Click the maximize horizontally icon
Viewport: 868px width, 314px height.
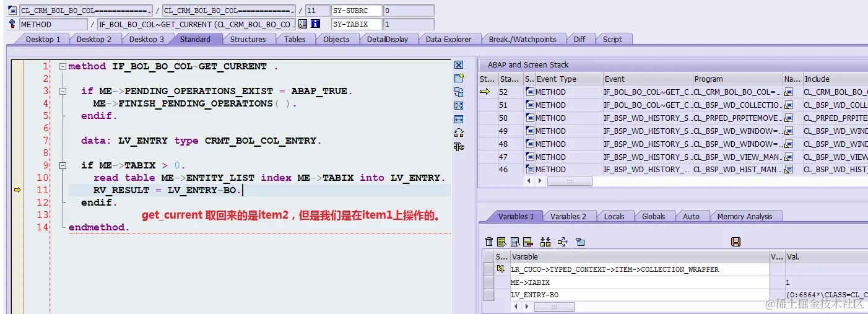[x=459, y=119]
